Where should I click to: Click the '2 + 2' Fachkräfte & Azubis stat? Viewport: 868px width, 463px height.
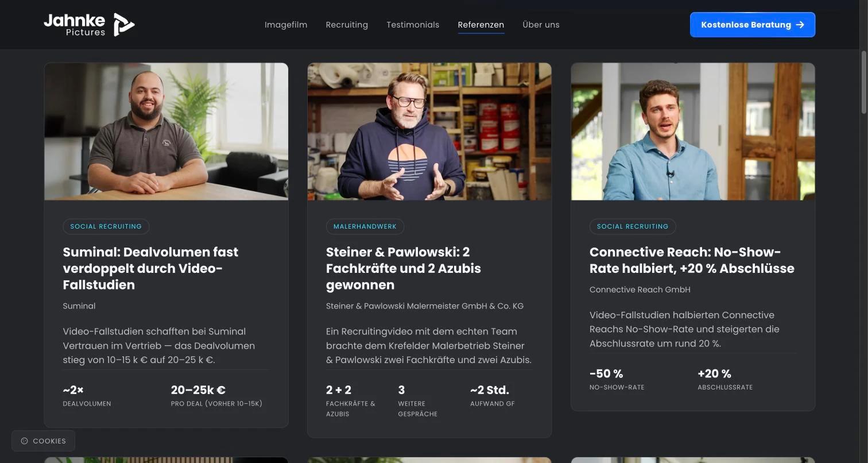[x=339, y=390]
